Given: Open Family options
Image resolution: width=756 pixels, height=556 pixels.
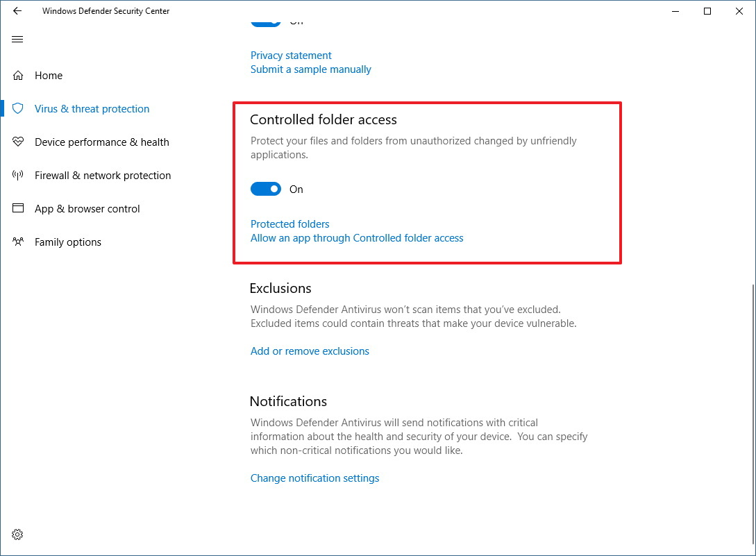Looking at the screenshot, I should [x=68, y=242].
